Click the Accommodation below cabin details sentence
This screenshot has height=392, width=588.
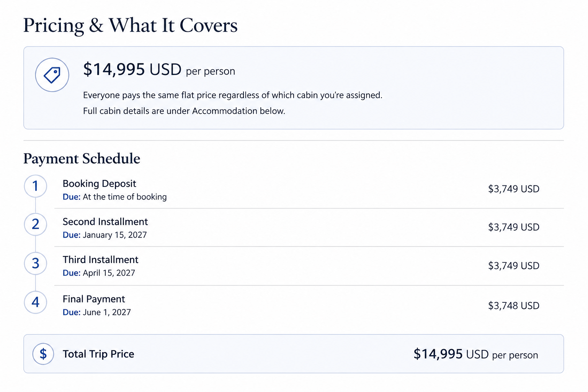coord(184,111)
